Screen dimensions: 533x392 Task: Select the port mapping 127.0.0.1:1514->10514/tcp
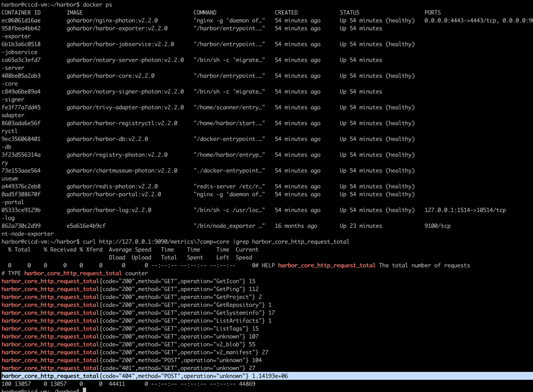(463, 210)
